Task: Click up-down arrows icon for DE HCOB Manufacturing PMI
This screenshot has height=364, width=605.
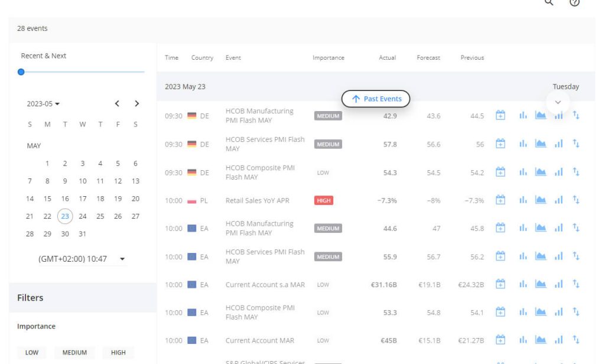Action: click(x=576, y=115)
